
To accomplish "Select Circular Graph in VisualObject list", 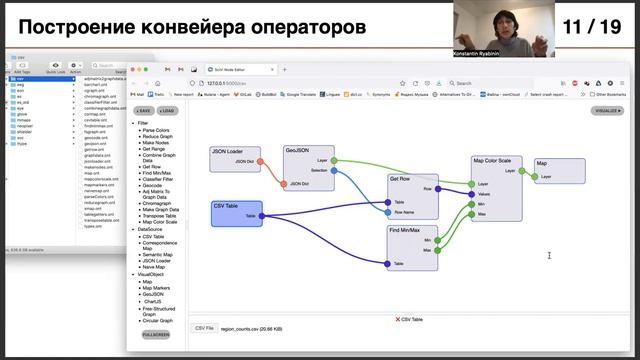I will pos(158,321).
